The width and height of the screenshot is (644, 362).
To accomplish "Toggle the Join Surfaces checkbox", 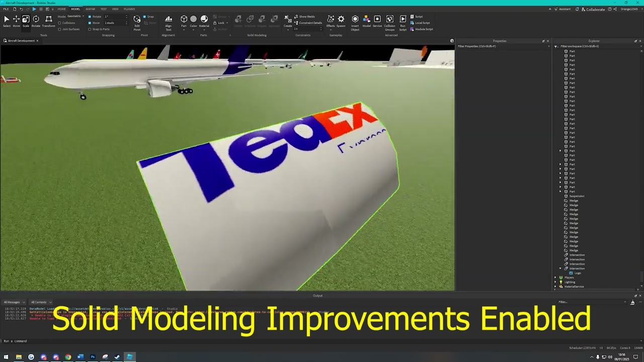I will [x=59, y=29].
